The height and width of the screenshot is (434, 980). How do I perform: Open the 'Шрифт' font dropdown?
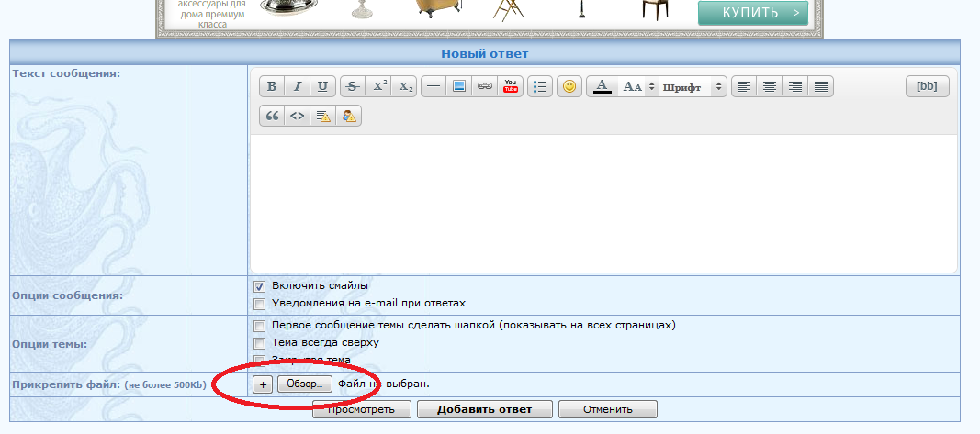(693, 86)
